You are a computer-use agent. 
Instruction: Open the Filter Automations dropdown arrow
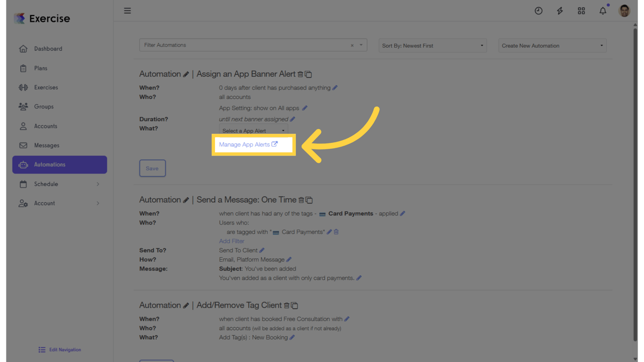(361, 46)
